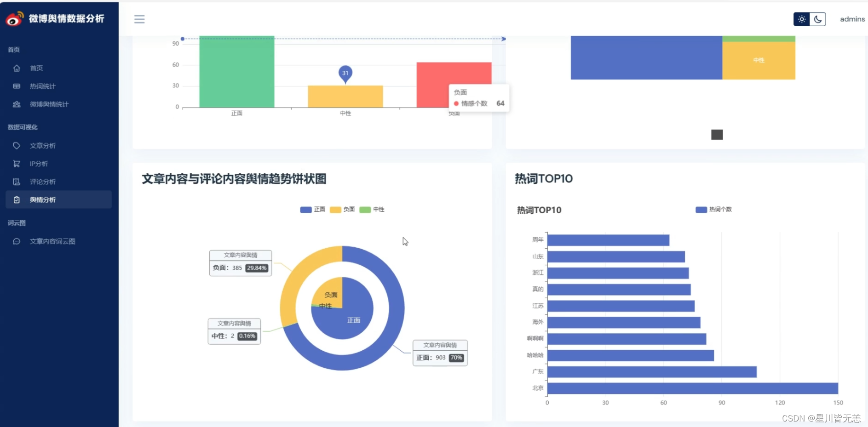This screenshot has width=868, height=427.
Task: Toggle the 热词个数 legend in the bar chart
Action: [714, 210]
